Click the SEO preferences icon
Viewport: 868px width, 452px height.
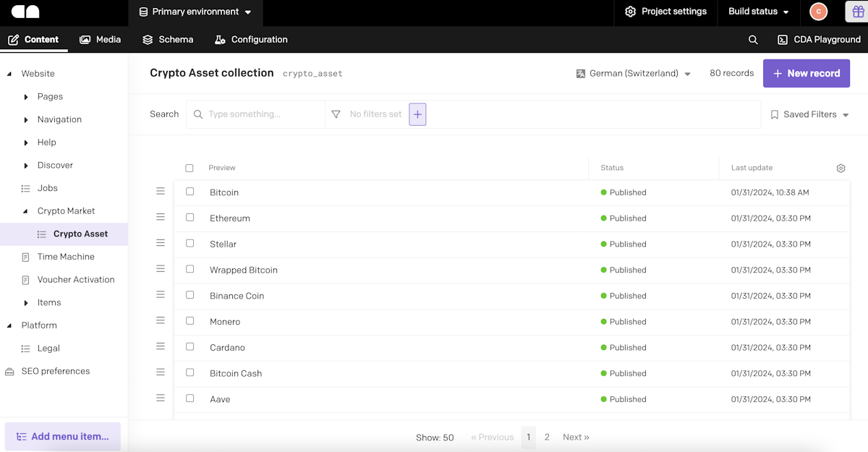(9, 372)
